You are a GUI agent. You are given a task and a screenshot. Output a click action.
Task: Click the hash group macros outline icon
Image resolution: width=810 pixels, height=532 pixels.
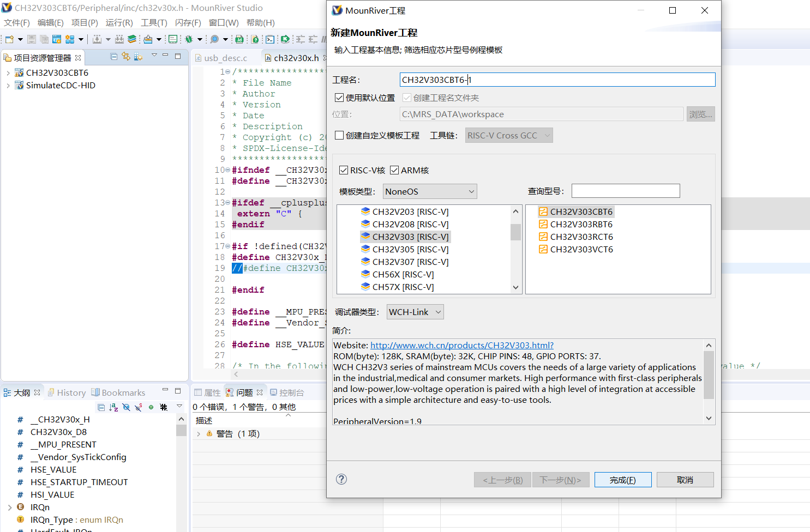tap(164, 407)
